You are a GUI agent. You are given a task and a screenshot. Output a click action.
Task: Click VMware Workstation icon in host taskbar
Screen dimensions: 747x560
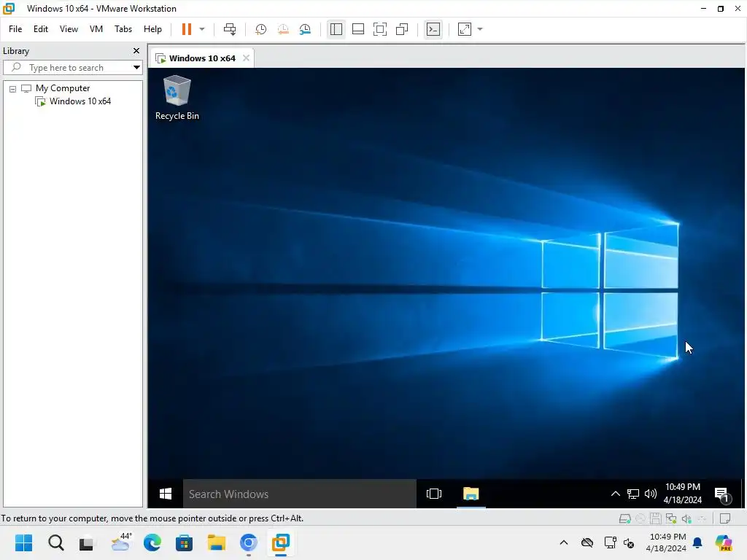(281, 542)
